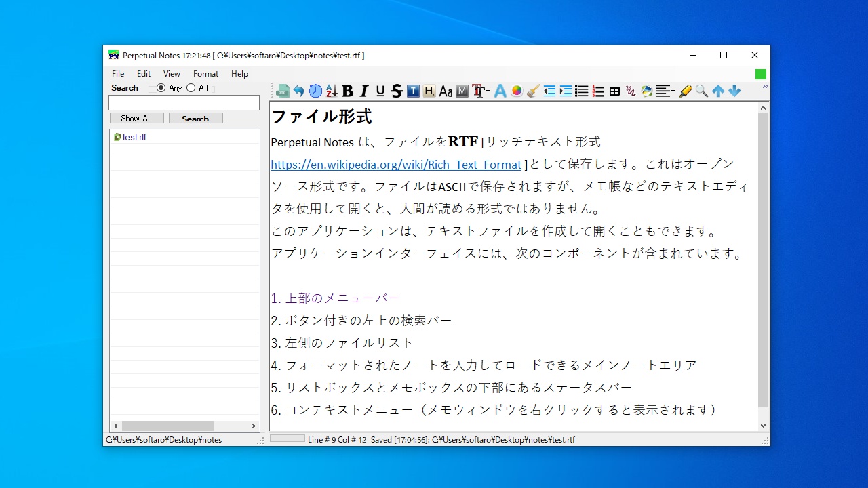Click the RTF save icon in toolbar
Image resolution: width=868 pixels, height=488 pixels.
(x=283, y=91)
